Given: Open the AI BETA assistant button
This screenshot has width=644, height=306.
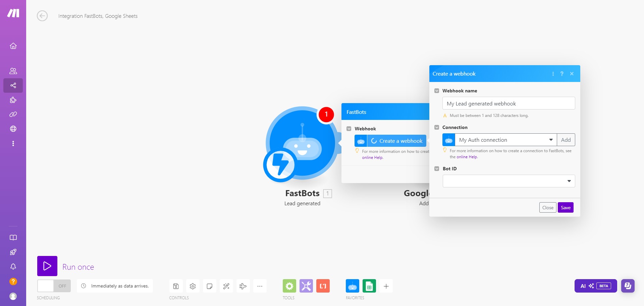Looking at the screenshot, I should click(x=596, y=286).
